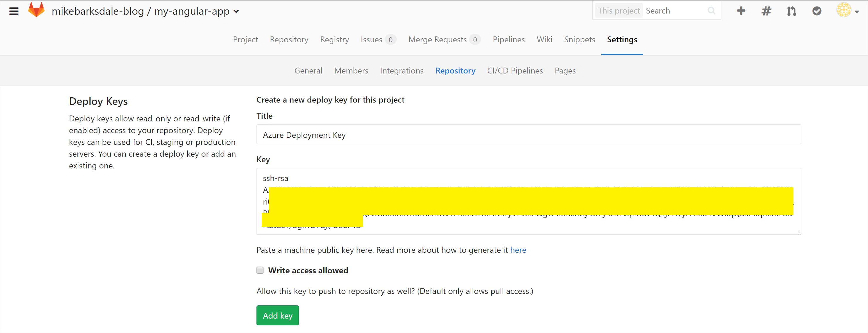This screenshot has width=868, height=333.
Task: Click the user avatar image
Action: click(x=842, y=10)
